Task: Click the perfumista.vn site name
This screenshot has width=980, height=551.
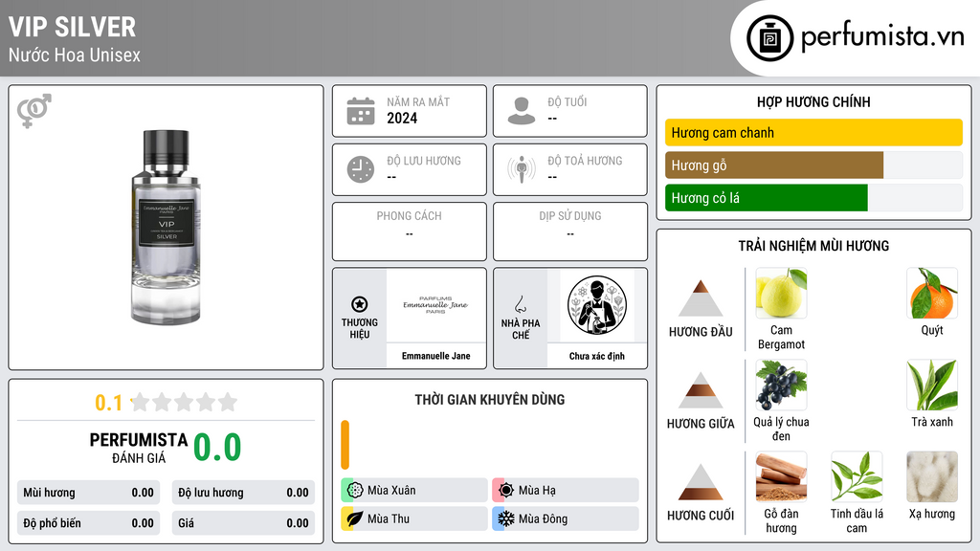Action: click(882, 36)
